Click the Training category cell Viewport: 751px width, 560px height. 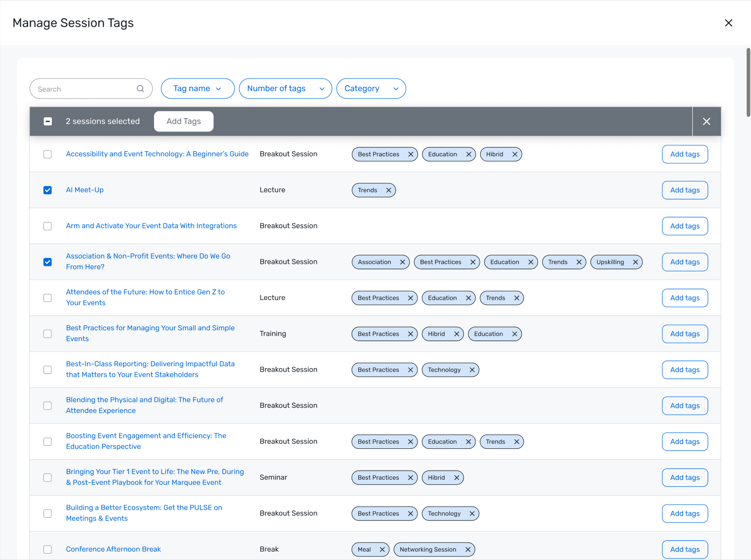point(273,334)
